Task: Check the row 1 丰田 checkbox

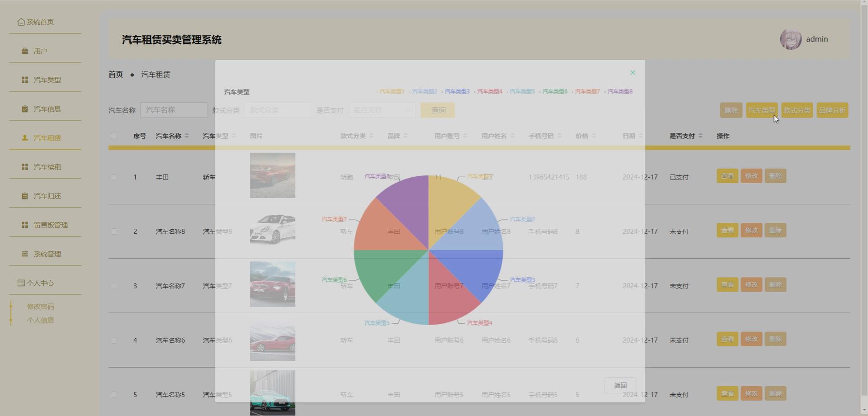Action: pyautogui.click(x=114, y=177)
